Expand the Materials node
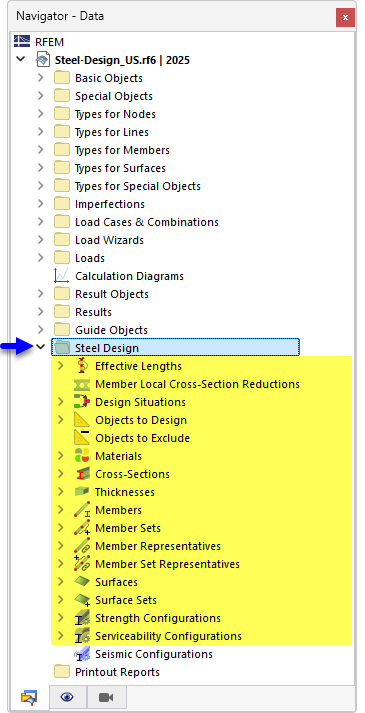The width and height of the screenshot is (365, 713). coord(61,456)
